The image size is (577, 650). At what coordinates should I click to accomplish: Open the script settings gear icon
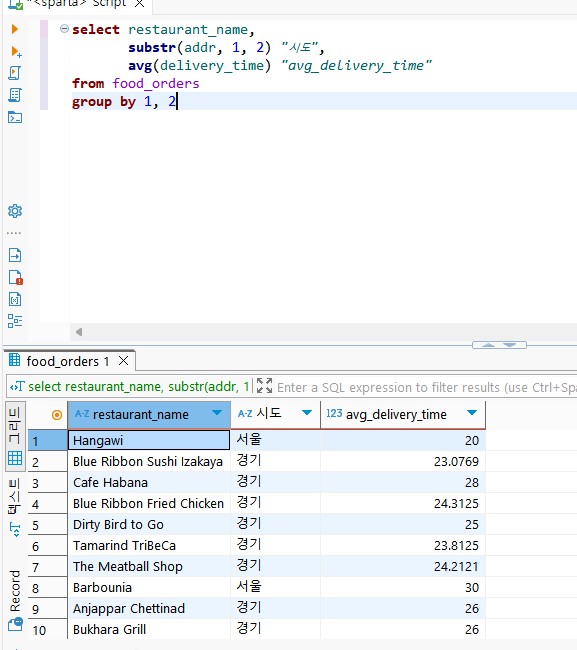[15, 211]
